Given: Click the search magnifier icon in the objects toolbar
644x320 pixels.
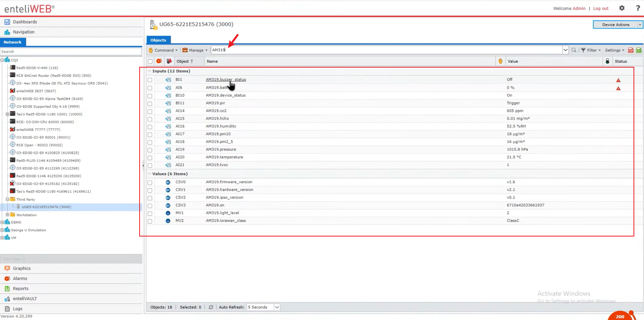Looking at the screenshot, I should click(x=574, y=50).
